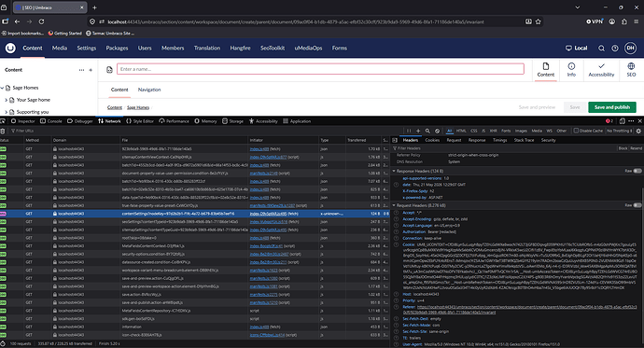644x348 pixels.
Task: Click the Umbraco logo icon
Action: (10, 48)
